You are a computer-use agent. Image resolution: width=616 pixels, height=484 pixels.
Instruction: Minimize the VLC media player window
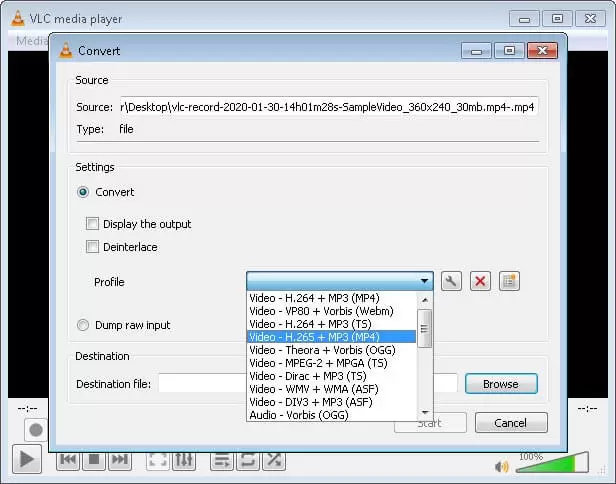coord(524,18)
